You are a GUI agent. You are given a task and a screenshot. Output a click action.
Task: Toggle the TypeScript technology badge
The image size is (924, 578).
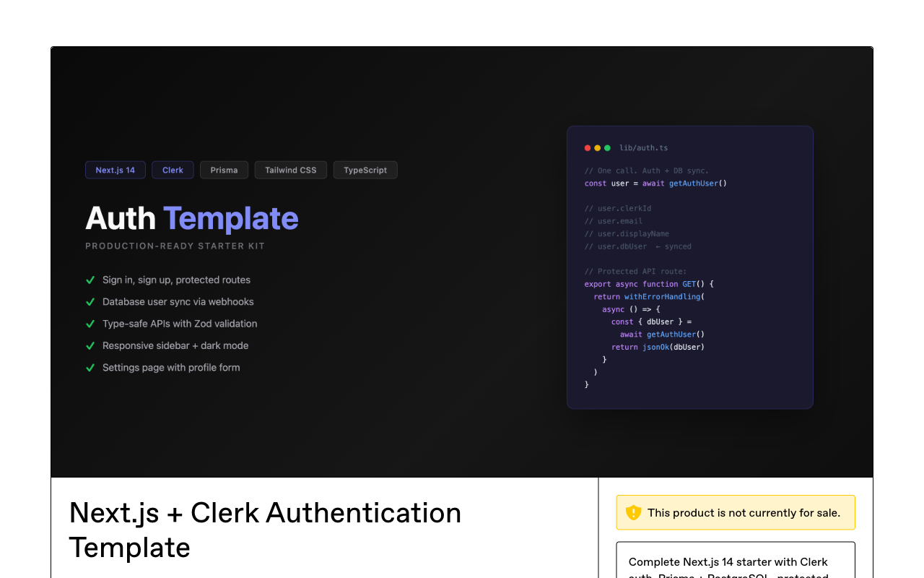coord(365,170)
